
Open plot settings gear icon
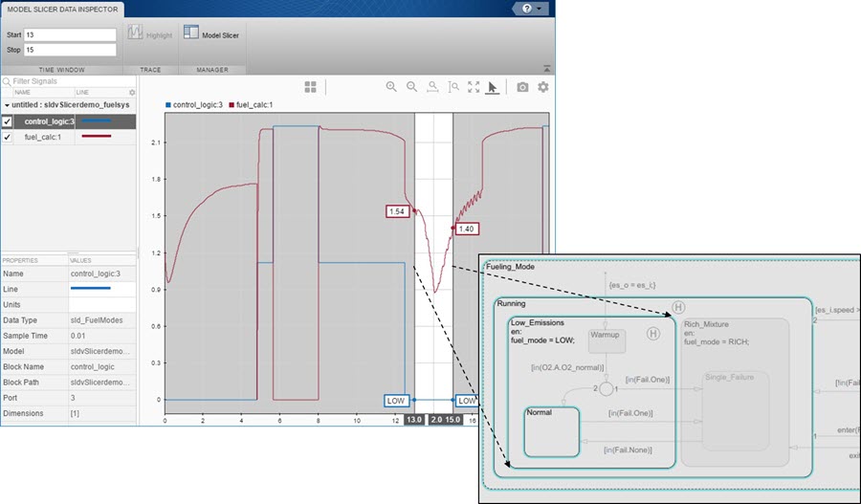pos(543,87)
